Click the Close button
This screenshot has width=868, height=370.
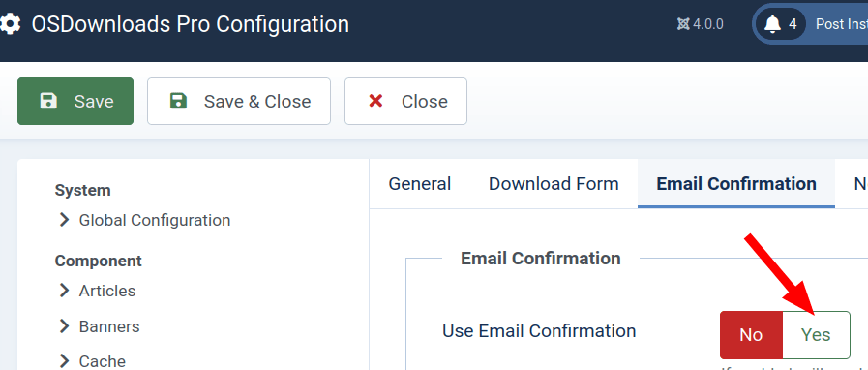click(405, 101)
